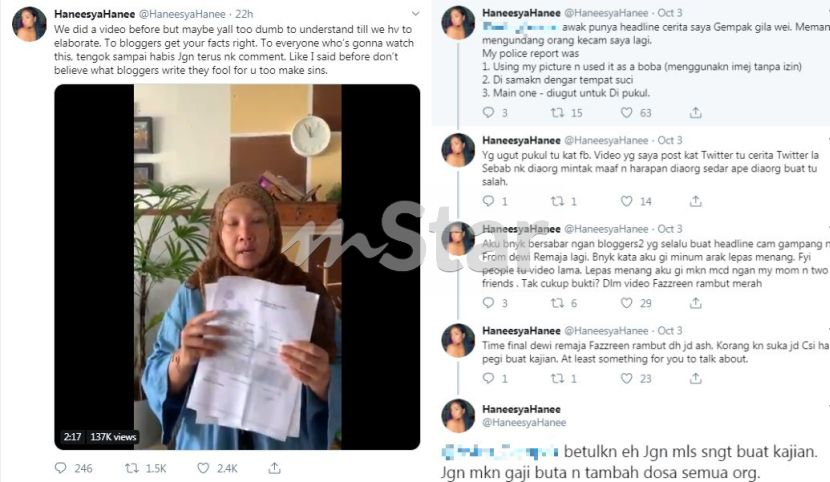Share the police report tweet
This screenshot has height=482, width=830.
[x=696, y=112]
